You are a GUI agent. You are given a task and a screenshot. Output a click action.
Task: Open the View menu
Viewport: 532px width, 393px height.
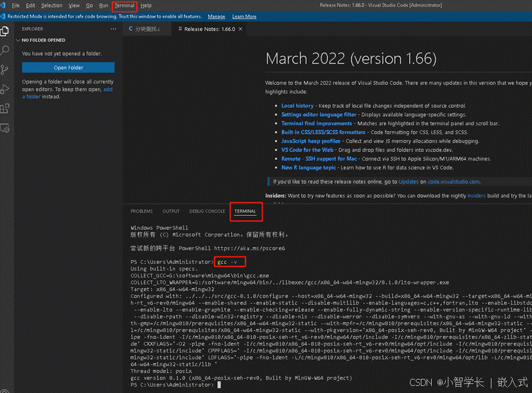(x=74, y=5)
